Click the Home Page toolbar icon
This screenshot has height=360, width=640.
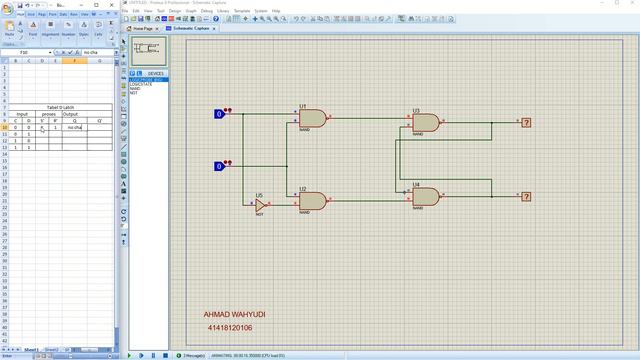[157, 19]
